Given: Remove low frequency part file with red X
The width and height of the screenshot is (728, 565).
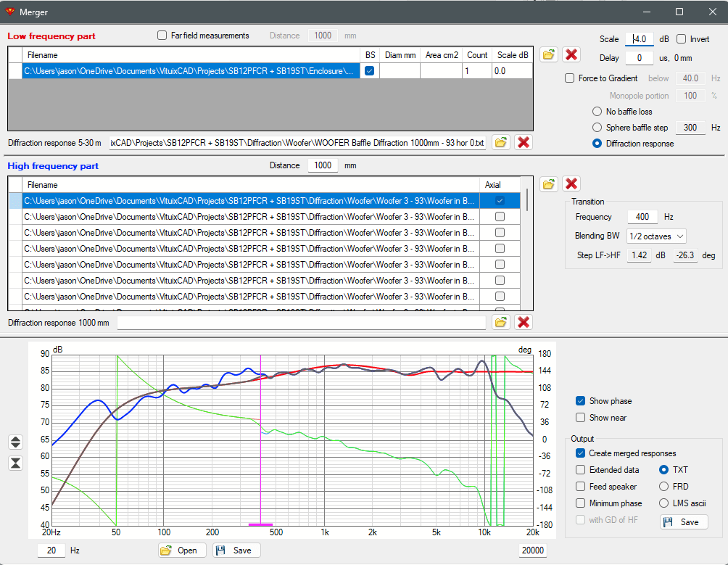Looking at the screenshot, I should tap(571, 55).
